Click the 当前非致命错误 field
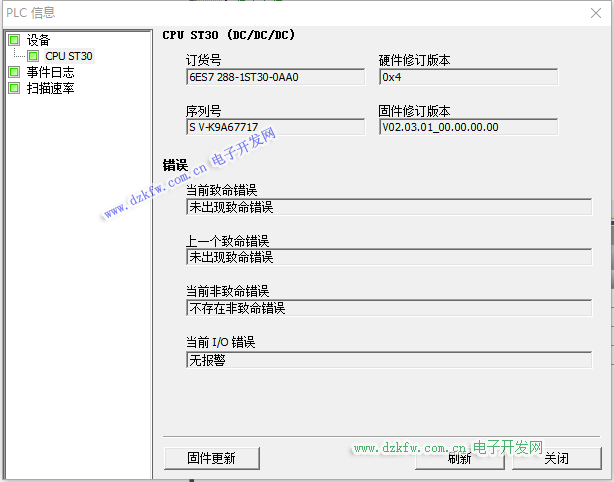 coord(388,308)
